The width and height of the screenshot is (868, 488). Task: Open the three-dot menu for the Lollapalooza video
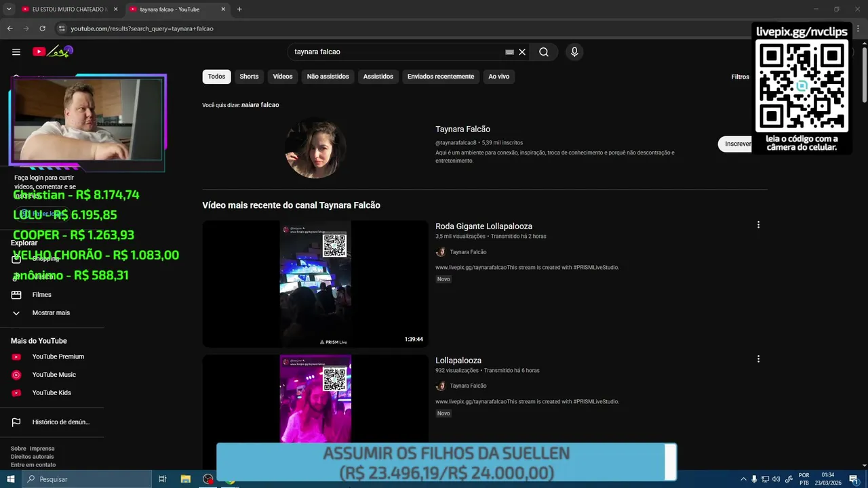pyautogui.click(x=758, y=359)
